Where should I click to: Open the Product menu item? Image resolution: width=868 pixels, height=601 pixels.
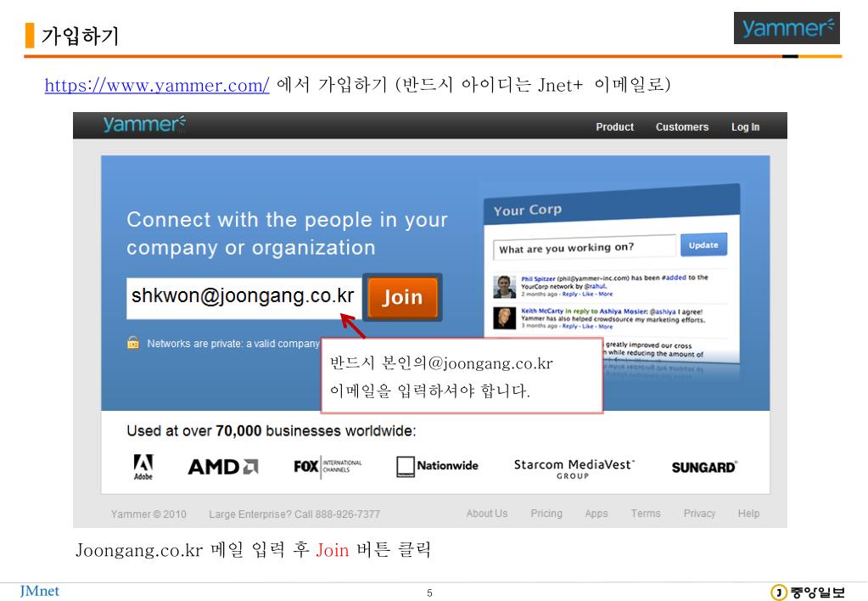[x=614, y=126]
